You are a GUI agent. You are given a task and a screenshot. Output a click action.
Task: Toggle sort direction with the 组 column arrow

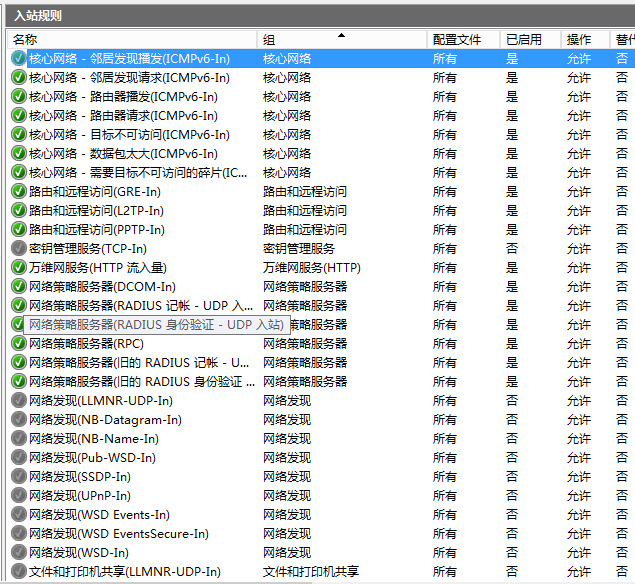pos(341,35)
